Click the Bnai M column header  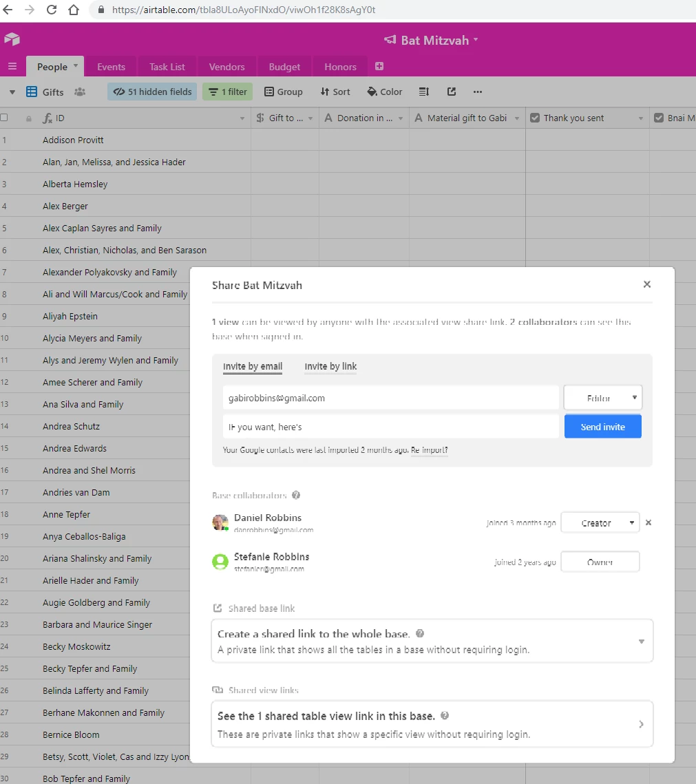pos(673,118)
